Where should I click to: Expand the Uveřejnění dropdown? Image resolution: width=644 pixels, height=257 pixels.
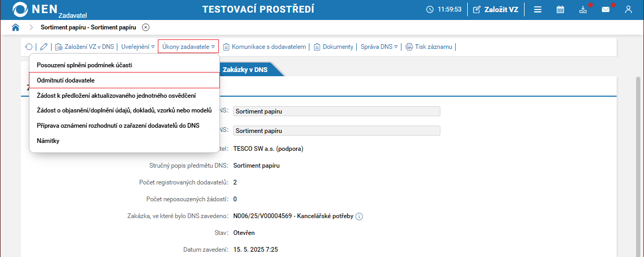(x=138, y=47)
